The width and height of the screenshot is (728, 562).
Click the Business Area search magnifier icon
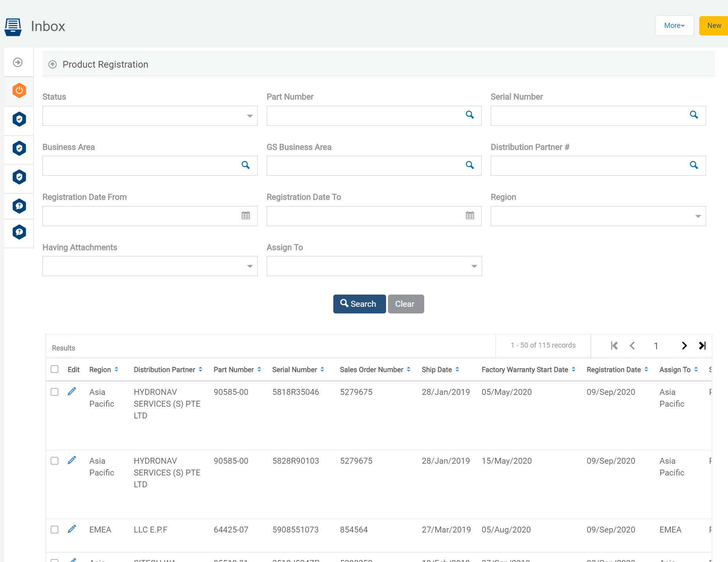246,165
